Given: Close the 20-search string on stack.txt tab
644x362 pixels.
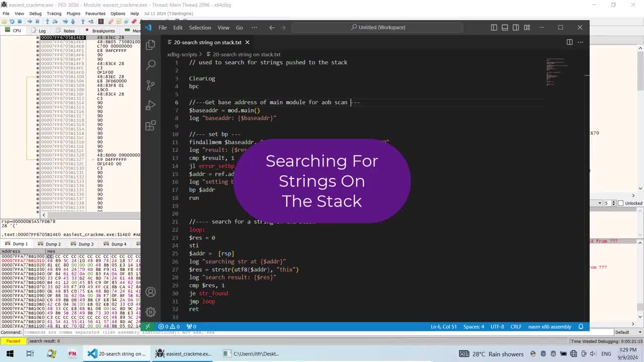Looking at the screenshot, I should tap(247, 42).
